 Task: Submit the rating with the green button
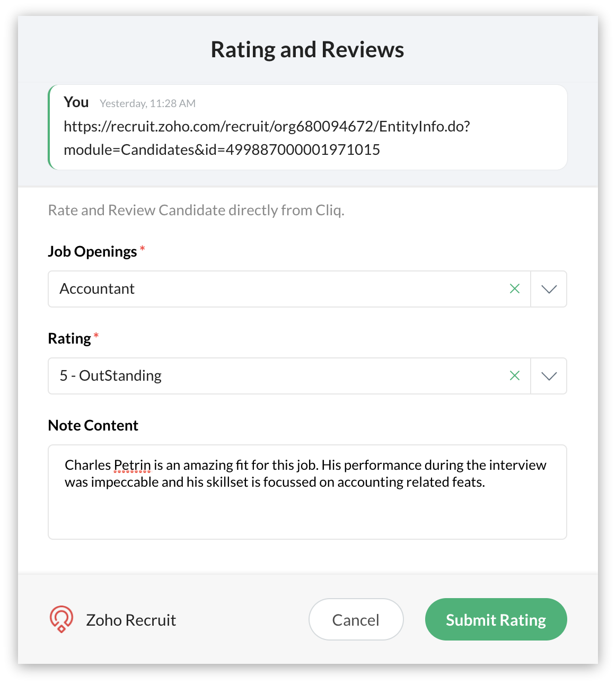tap(496, 619)
